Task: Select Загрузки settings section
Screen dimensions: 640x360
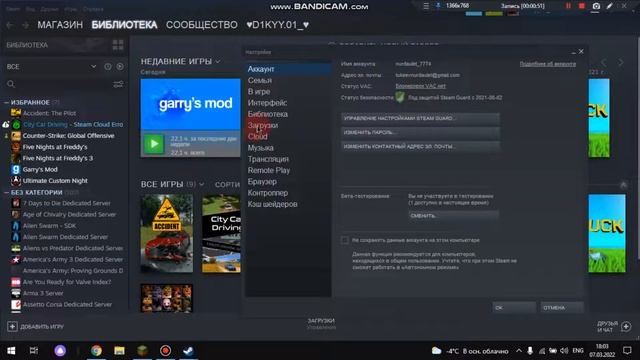Action: tap(288, 125)
